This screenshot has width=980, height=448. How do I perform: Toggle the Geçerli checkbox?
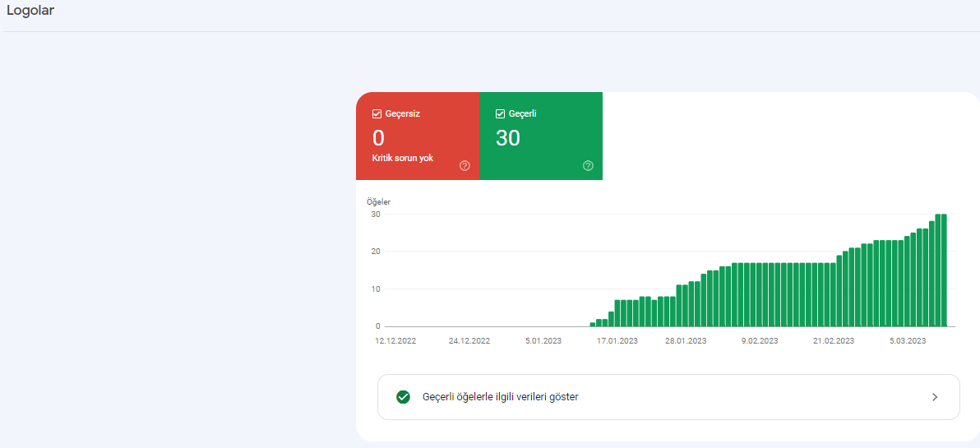pyautogui.click(x=500, y=113)
